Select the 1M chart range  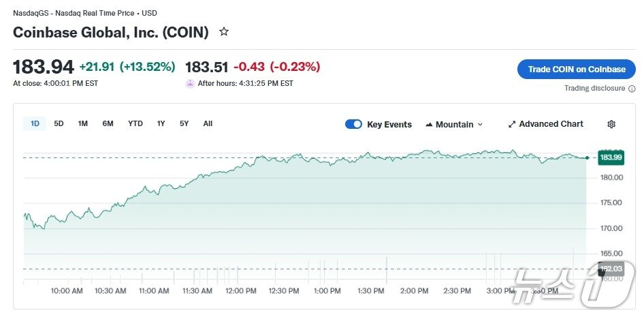pos(82,123)
